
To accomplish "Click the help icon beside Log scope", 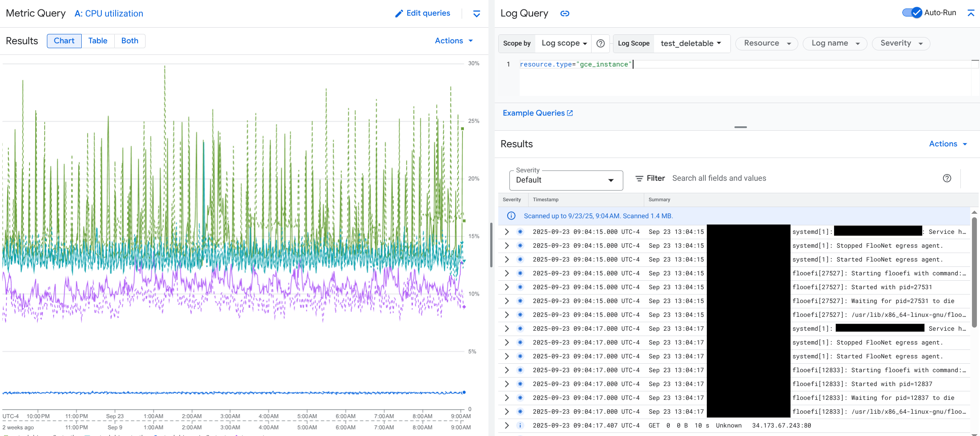I will [601, 43].
